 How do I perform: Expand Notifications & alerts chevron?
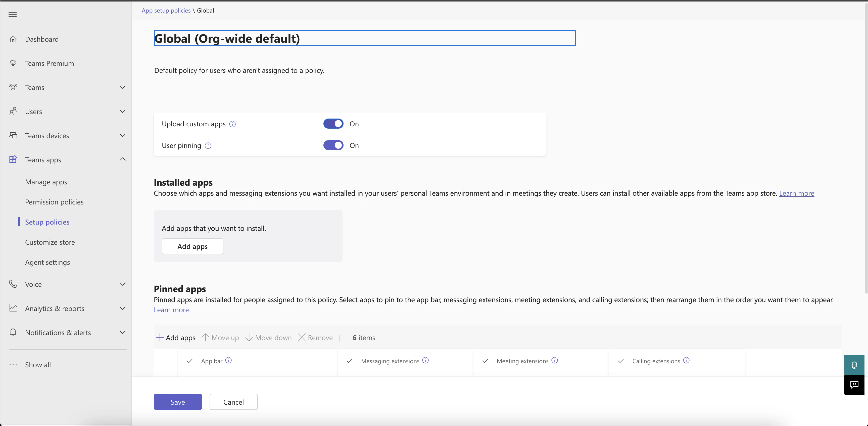pos(123,332)
